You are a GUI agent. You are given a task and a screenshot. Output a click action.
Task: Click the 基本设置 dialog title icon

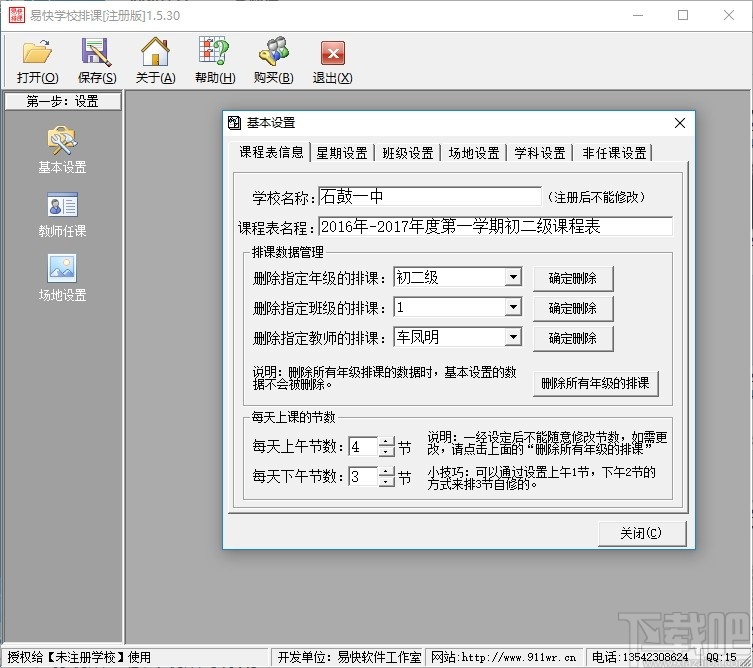click(x=234, y=123)
